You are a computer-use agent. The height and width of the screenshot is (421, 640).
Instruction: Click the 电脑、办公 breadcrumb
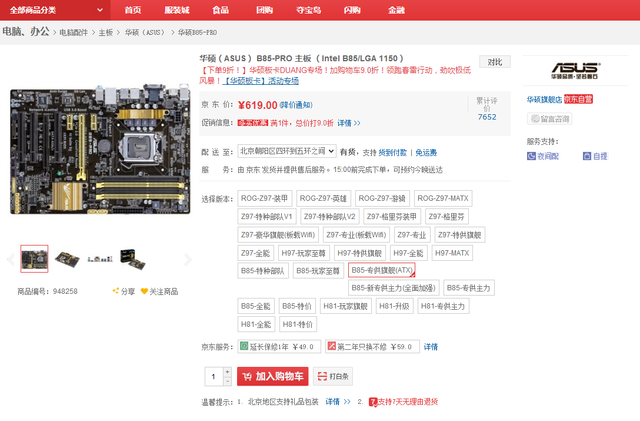[26, 31]
